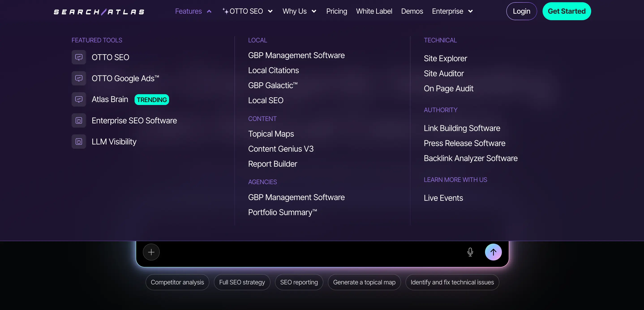
Task: Click the OTTO SEO monitor icon
Action: (x=79, y=57)
